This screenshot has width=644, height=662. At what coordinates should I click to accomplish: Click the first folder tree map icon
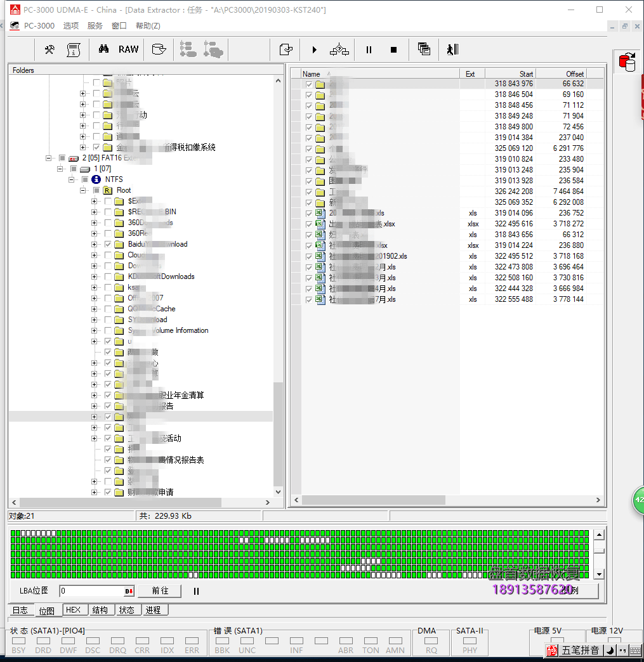click(x=188, y=49)
